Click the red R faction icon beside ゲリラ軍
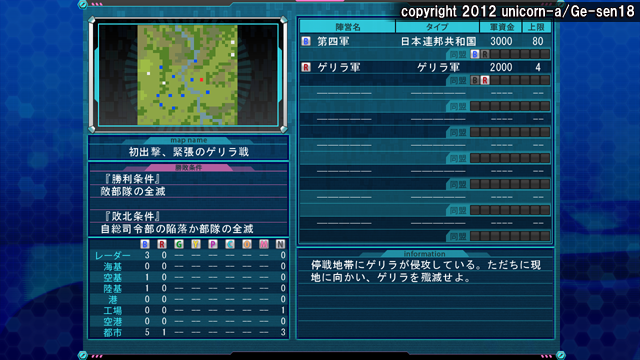 point(306,67)
